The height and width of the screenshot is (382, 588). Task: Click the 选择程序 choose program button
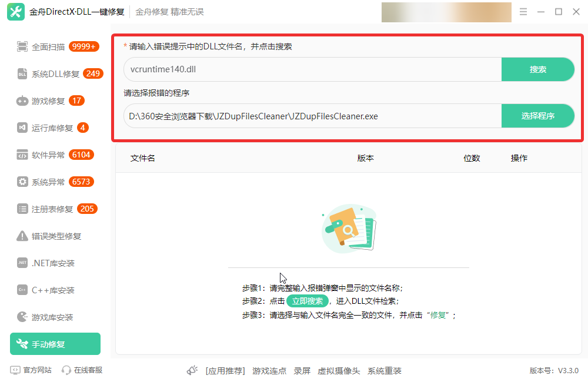538,116
